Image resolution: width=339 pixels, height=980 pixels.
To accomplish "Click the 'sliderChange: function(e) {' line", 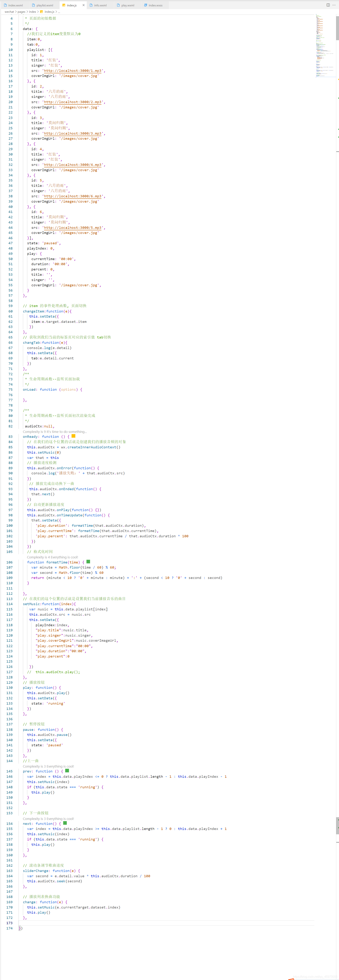I will (x=51, y=871).
